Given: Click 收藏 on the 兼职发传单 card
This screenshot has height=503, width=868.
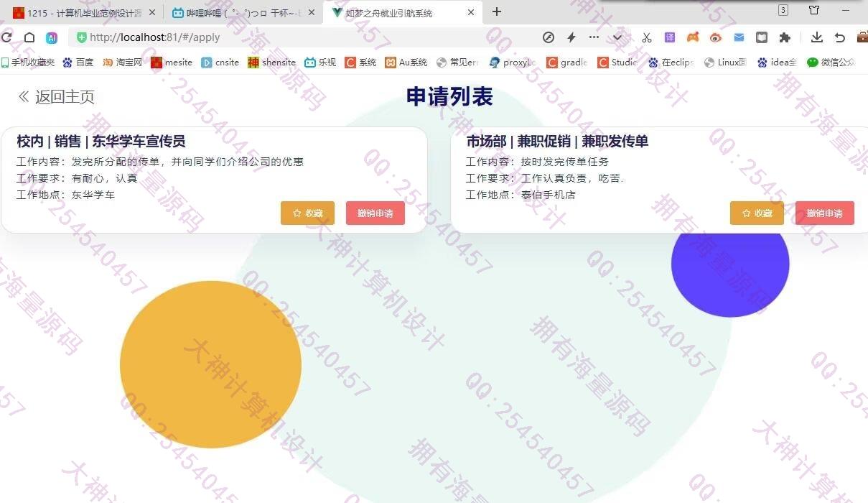Looking at the screenshot, I should (x=757, y=213).
